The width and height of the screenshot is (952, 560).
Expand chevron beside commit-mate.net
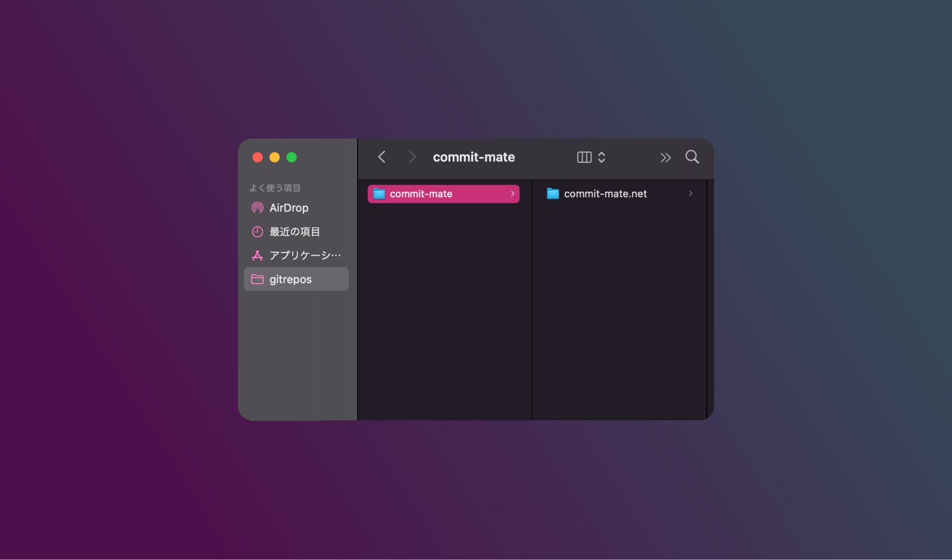(690, 194)
